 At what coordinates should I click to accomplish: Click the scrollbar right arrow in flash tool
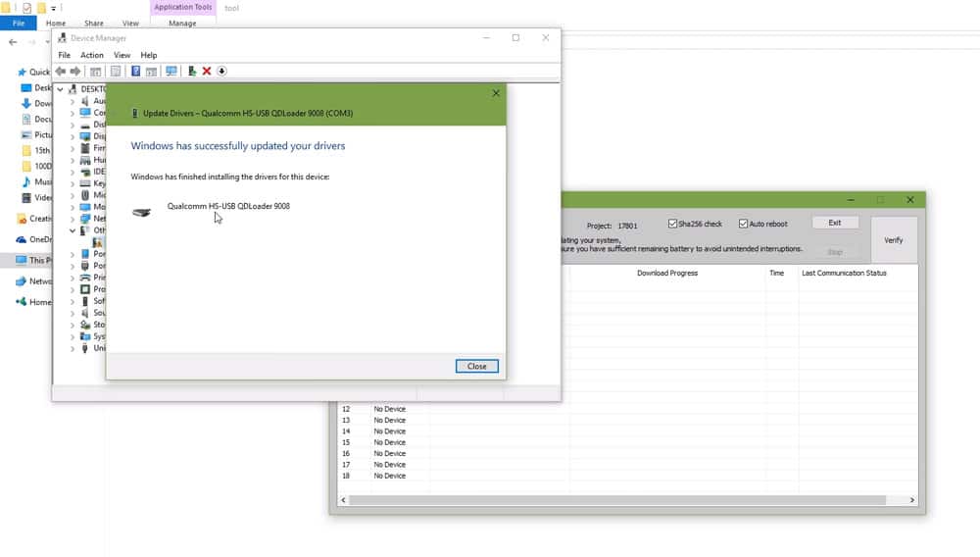[x=911, y=500]
